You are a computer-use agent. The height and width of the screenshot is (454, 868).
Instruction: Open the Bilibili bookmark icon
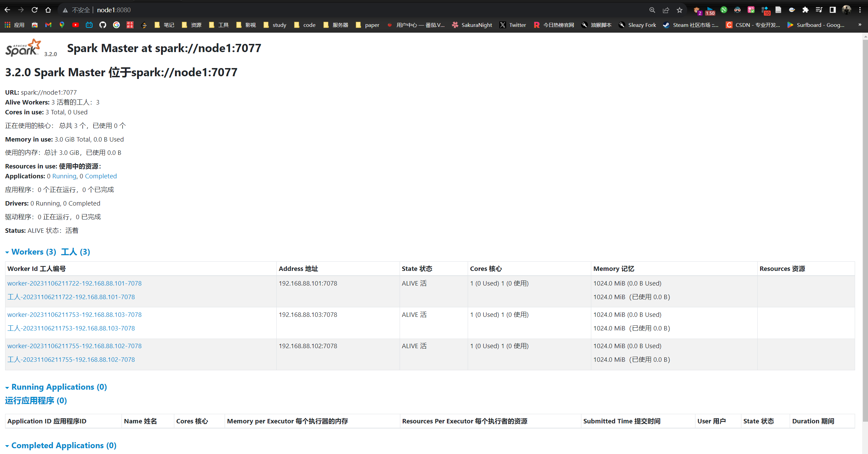click(x=89, y=25)
